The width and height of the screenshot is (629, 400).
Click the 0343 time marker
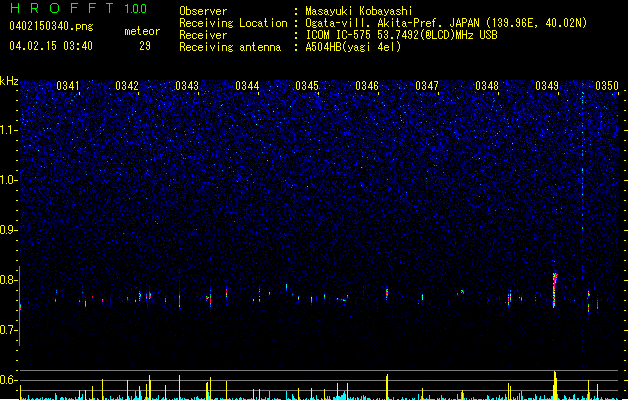tap(187, 86)
